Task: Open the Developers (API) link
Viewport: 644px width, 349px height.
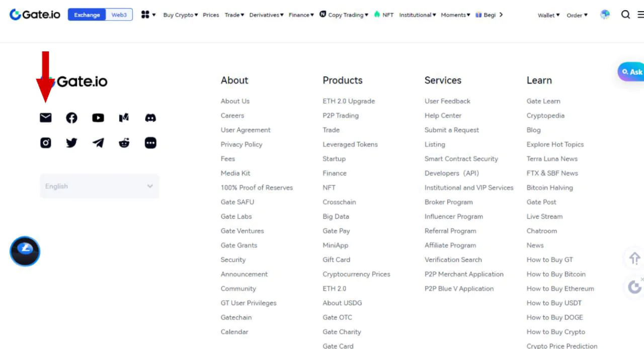Action: coord(452,173)
